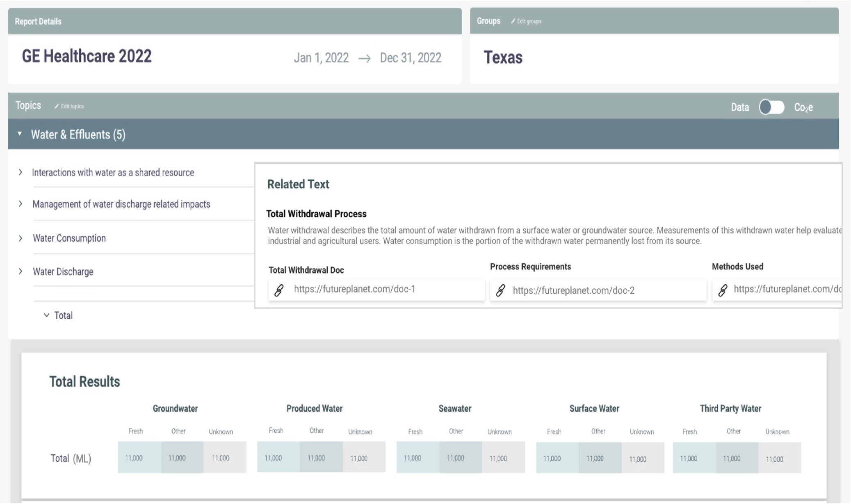Viewport: 851px width, 504px height.
Task: Select the Surface Water Other value cell
Action: pos(600,458)
